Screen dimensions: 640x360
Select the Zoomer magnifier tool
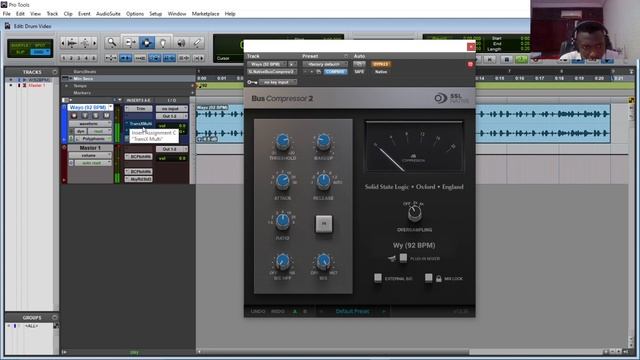tap(111, 42)
